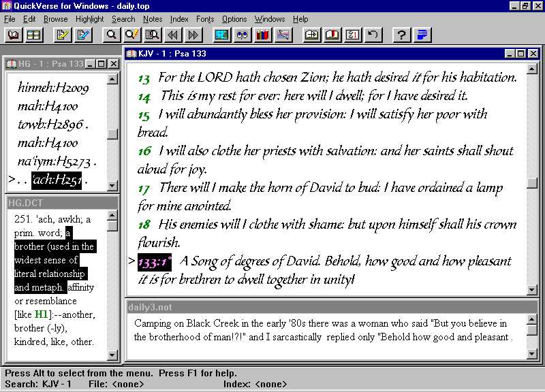Click the open book with red page icon
The image size is (545, 392).
332,35
